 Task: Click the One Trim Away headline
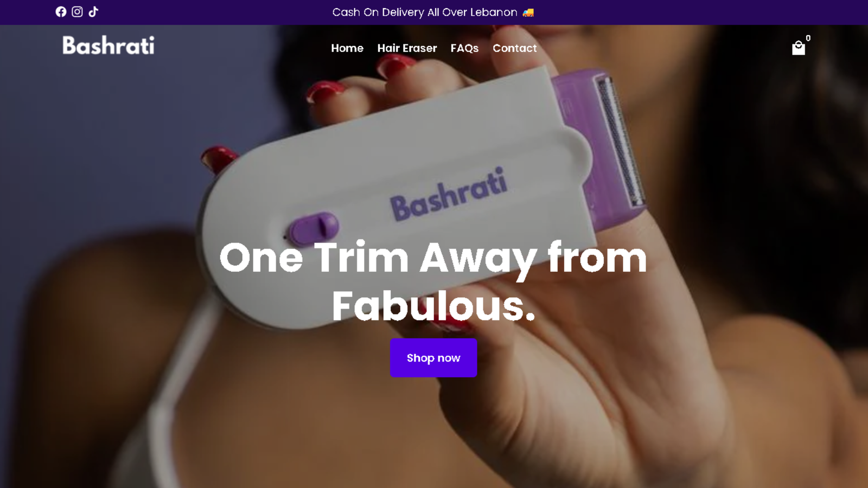click(433, 258)
